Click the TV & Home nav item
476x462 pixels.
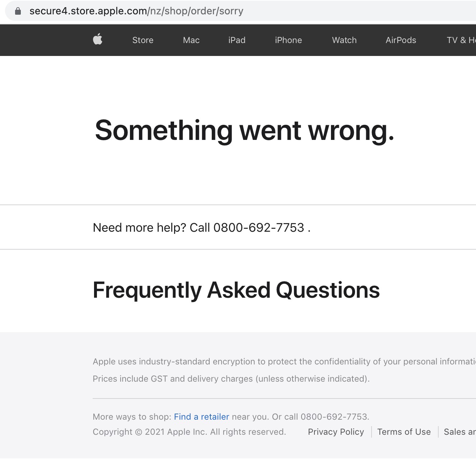point(461,40)
